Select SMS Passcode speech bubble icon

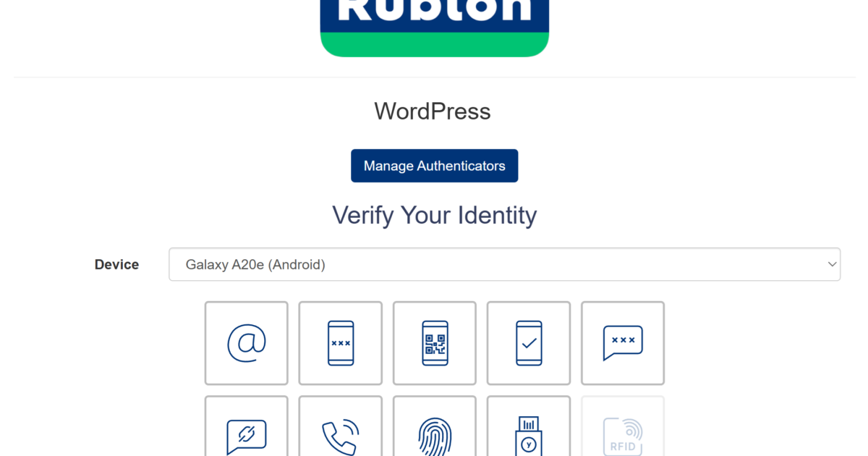623,343
